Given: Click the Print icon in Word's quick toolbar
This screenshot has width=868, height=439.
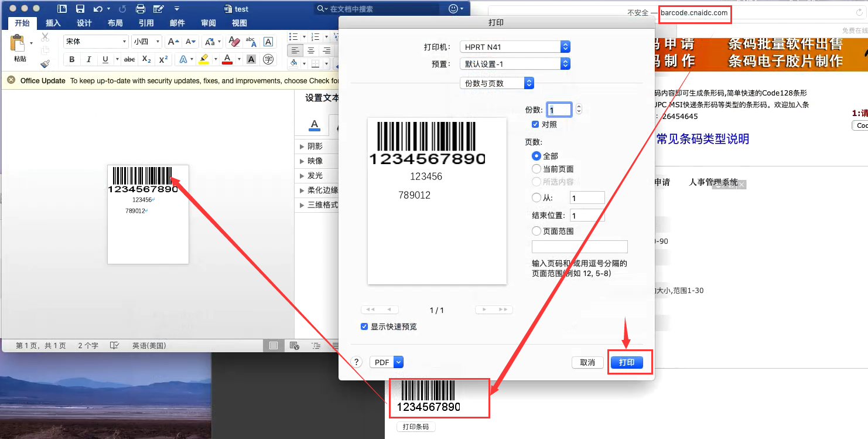Looking at the screenshot, I should click(141, 9).
